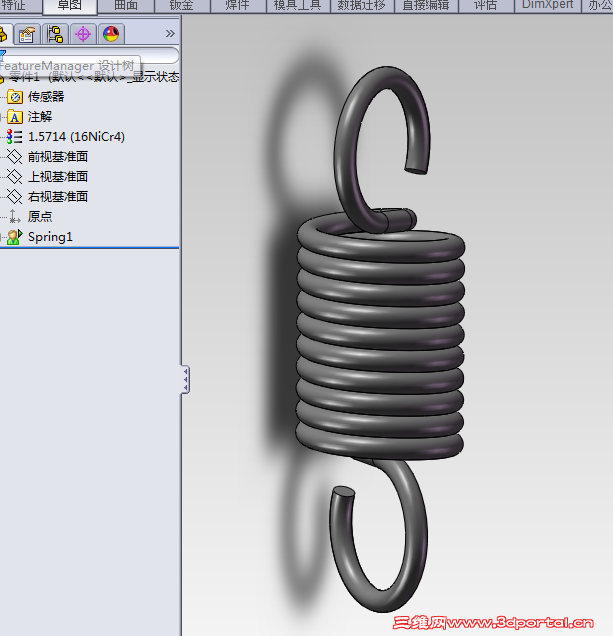Click the 1.5714 (16NiCr4) material text
Image resolution: width=613 pixels, height=636 pixels.
coord(76,137)
